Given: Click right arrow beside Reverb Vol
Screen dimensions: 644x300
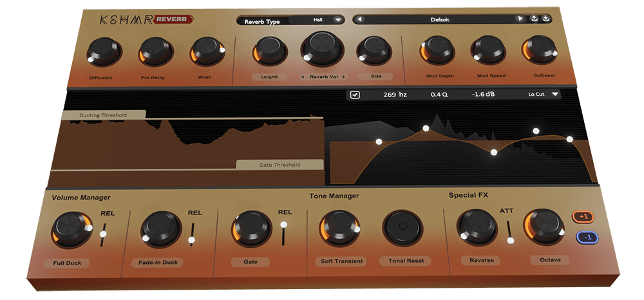Looking at the screenshot, I should 343,77.
